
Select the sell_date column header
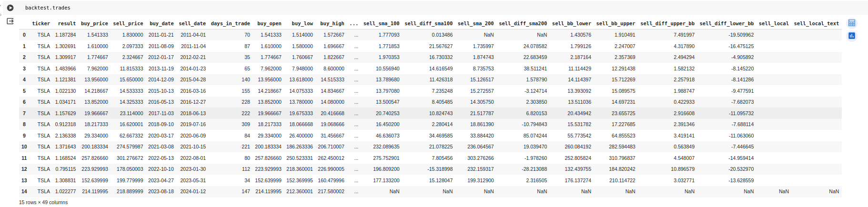pos(192,23)
